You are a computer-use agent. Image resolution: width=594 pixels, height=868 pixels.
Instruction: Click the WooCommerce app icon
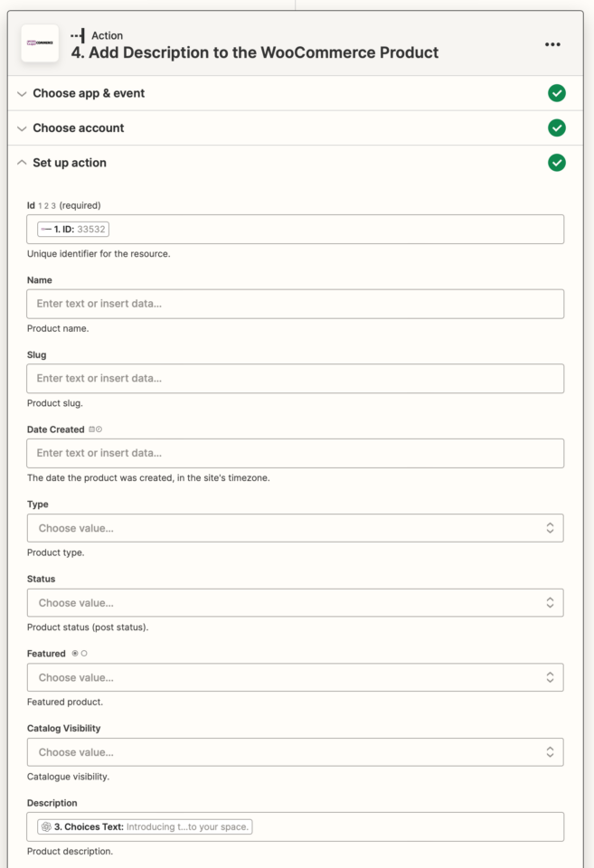[39, 44]
